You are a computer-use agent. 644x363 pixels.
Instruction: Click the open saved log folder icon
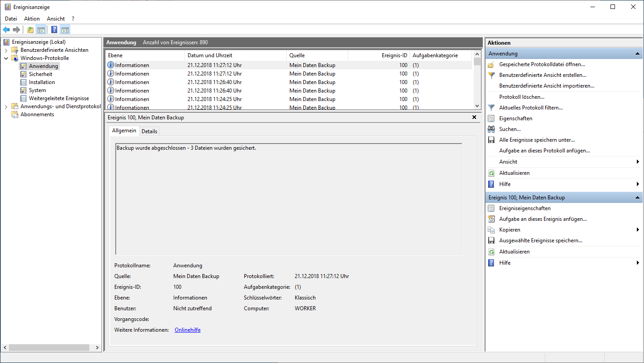(x=491, y=64)
